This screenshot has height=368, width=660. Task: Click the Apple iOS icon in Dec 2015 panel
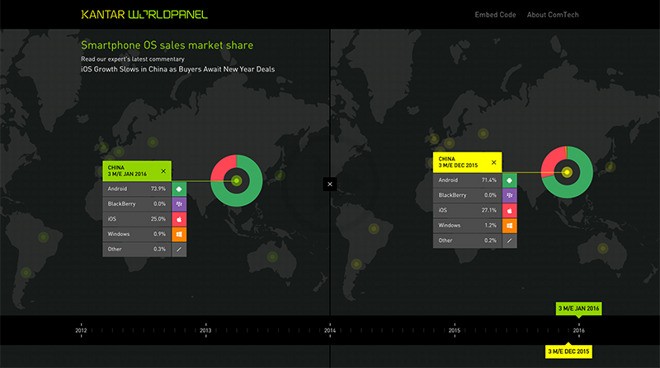(x=509, y=211)
